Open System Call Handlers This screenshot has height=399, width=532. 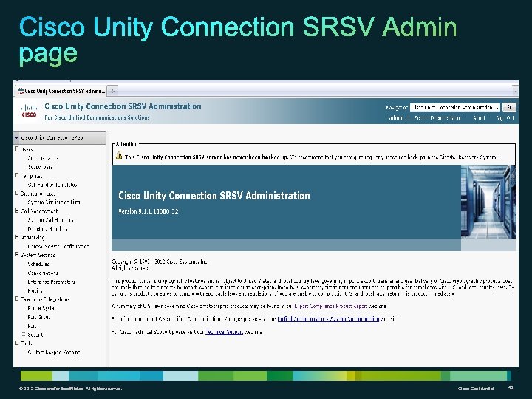[x=50, y=220]
